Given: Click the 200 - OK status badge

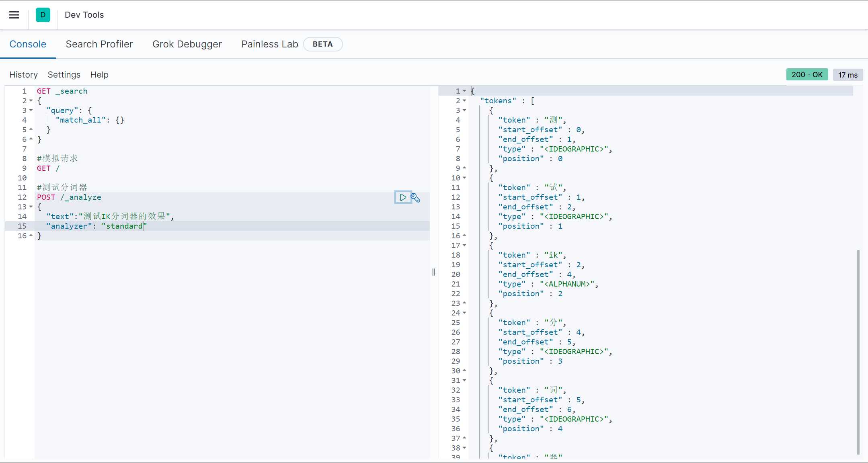Looking at the screenshot, I should coord(807,75).
